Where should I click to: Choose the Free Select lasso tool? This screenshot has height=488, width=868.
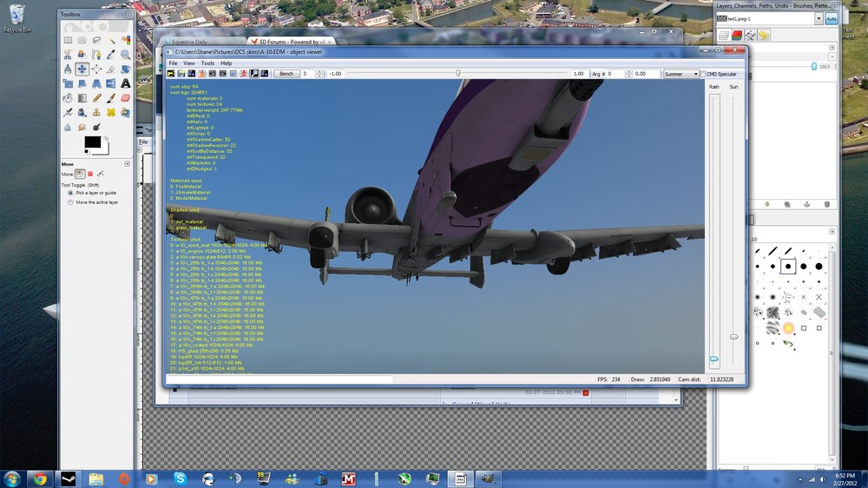click(x=96, y=40)
